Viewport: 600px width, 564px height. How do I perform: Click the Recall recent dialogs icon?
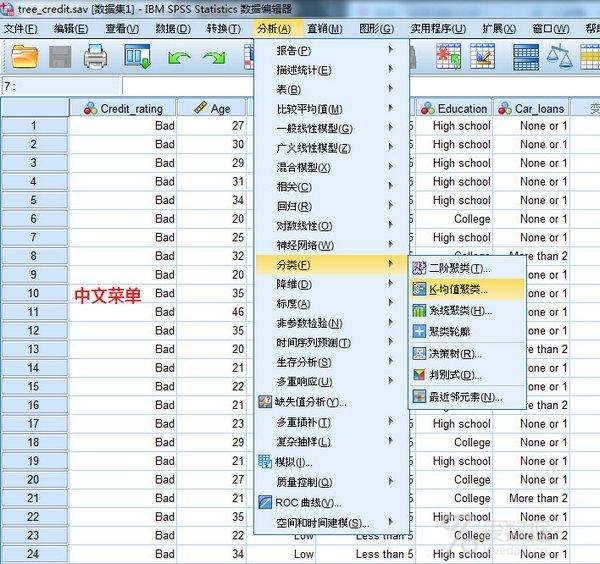tap(137, 56)
